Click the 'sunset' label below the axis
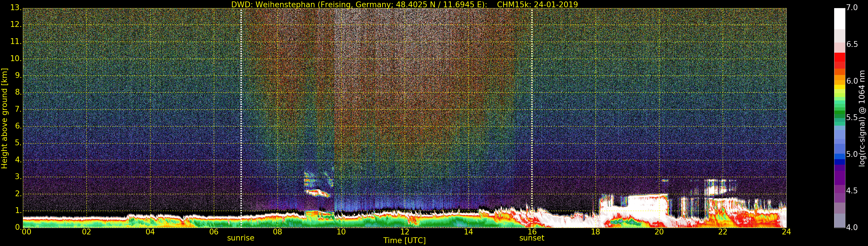 tap(532, 238)
